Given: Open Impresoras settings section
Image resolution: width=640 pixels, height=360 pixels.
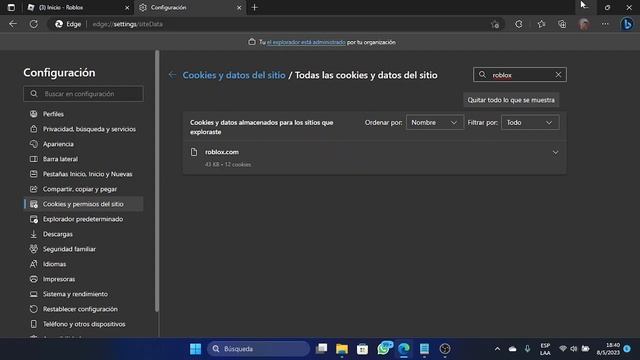Looking at the screenshot, I should 83,279.
